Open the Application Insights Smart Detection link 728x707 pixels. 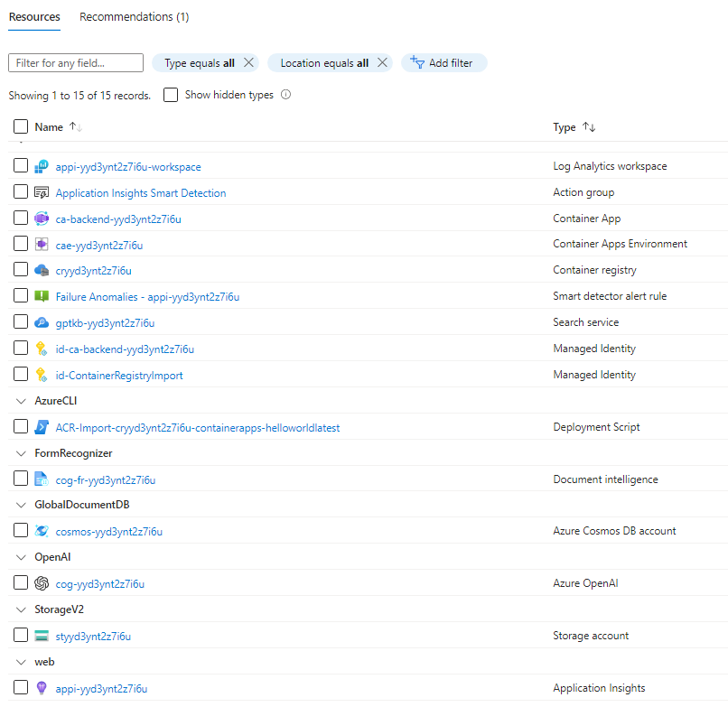pyautogui.click(x=141, y=193)
